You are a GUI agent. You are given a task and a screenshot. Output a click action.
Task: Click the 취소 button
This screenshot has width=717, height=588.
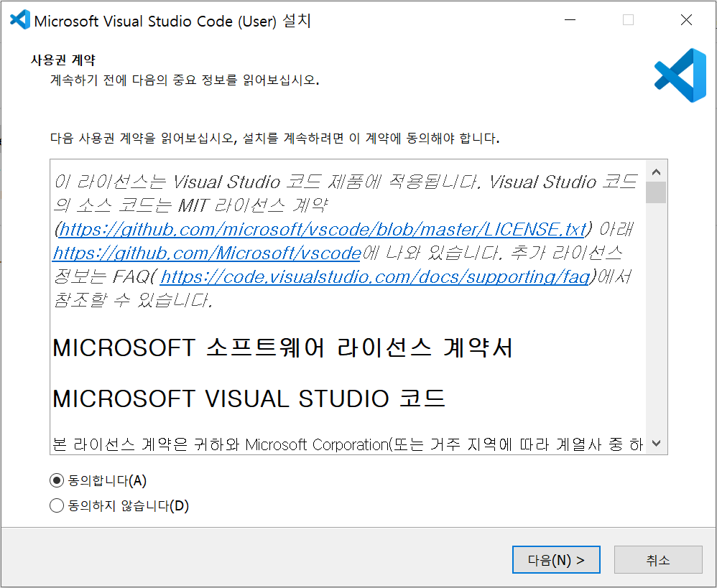coord(658,560)
